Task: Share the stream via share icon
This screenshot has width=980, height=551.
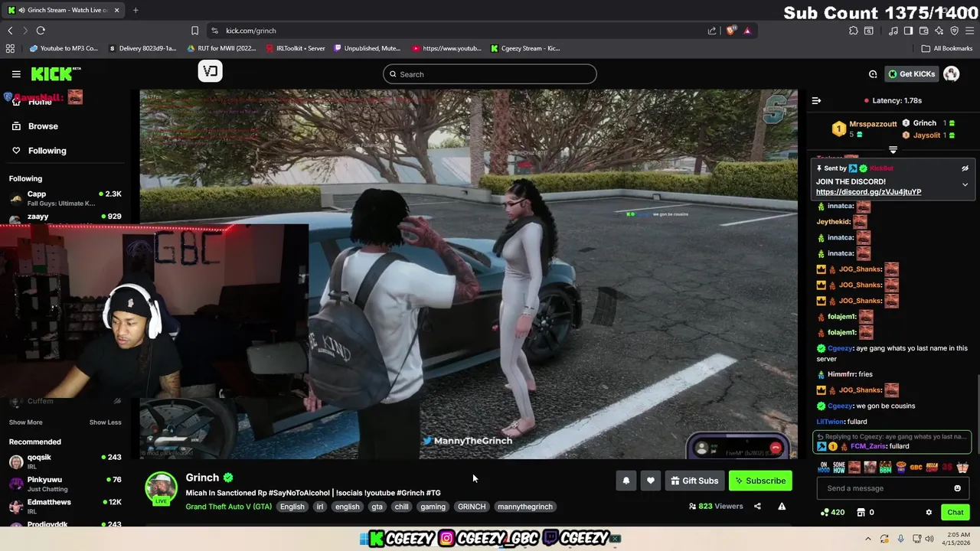Action: 757,506
